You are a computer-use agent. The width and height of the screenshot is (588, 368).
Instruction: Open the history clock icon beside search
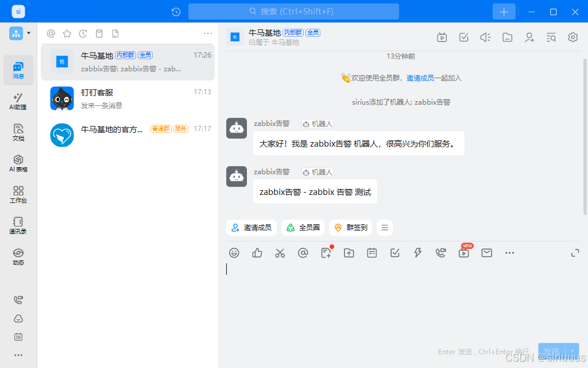176,11
